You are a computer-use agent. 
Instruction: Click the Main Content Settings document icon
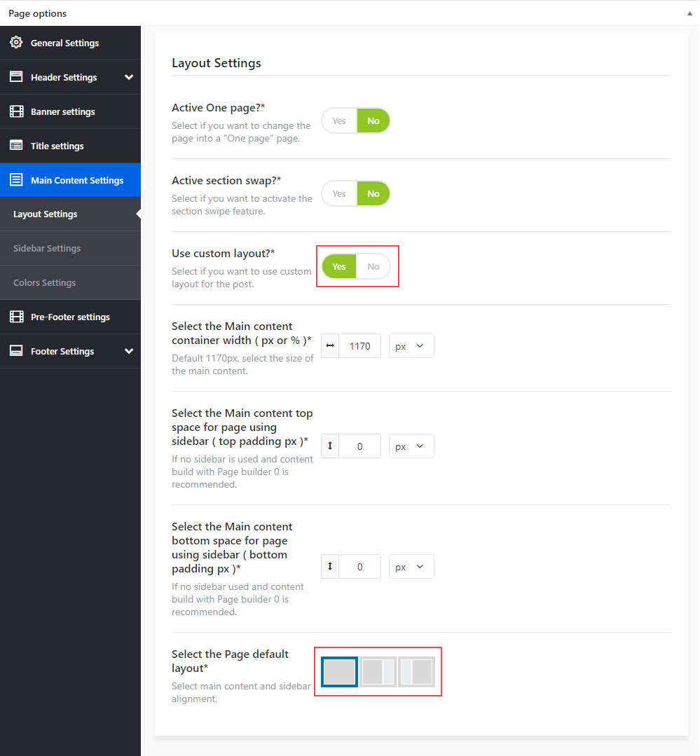16,180
